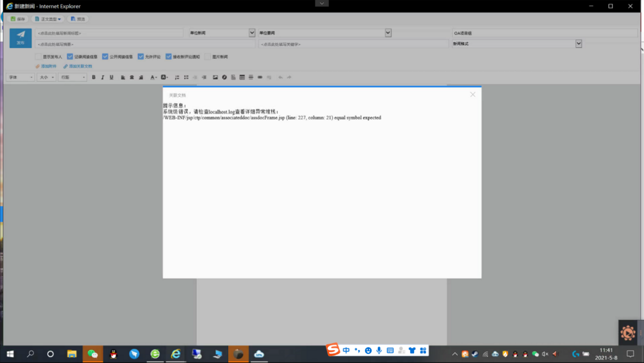Viewport: 644px width, 363px height.
Task: Toggle bold text formatting
Action: pyautogui.click(x=93, y=78)
